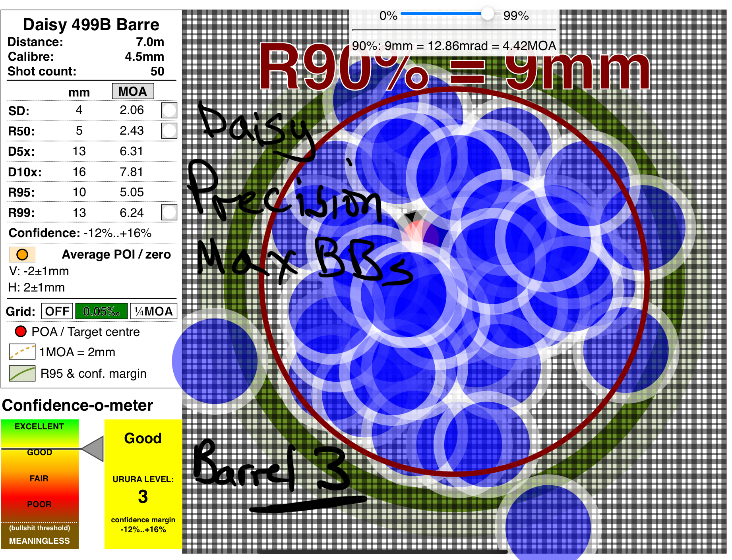The height and width of the screenshot is (560, 732).
Task: Click the Shot count value 50
Action: tap(157, 71)
